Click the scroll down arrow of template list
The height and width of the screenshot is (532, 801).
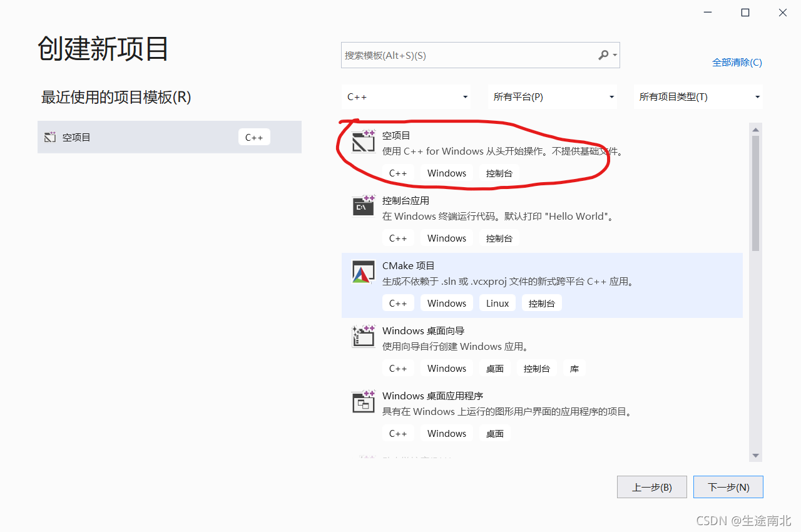click(755, 456)
